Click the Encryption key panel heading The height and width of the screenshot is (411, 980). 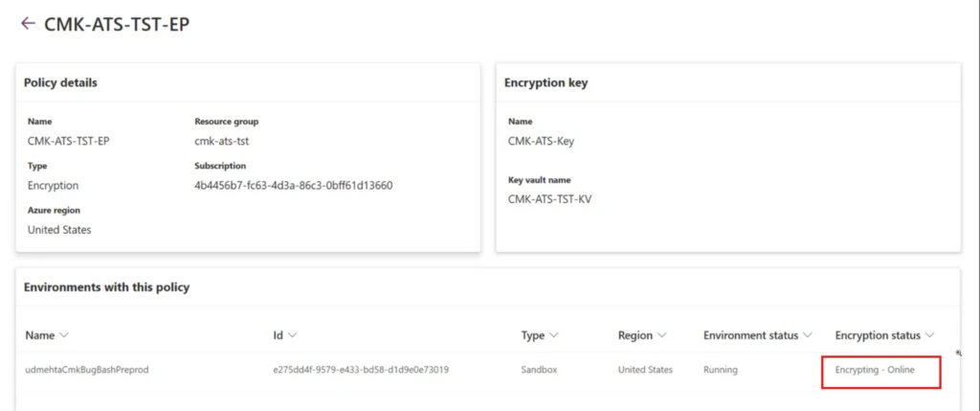pyautogui.click(x=546, y=82)
